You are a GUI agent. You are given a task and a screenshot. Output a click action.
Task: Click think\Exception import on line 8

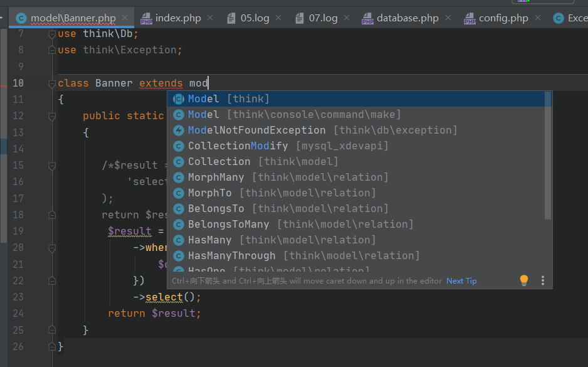130,50
